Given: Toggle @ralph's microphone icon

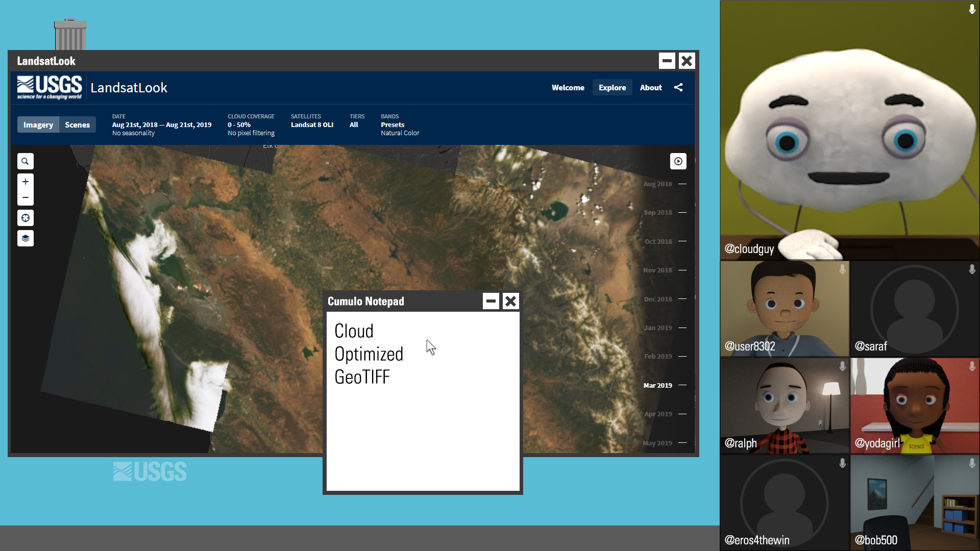Looking at the screenshot, I should pos(842,366).
